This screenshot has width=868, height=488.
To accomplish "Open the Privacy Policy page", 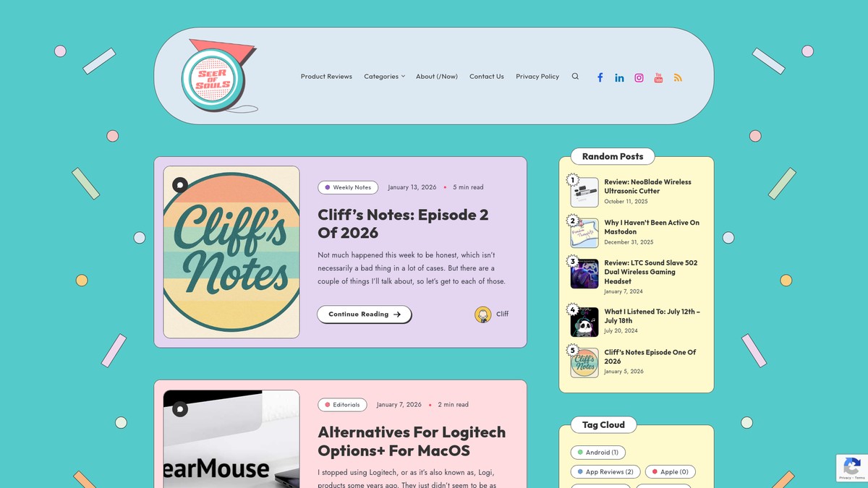I will coord(537,76).
